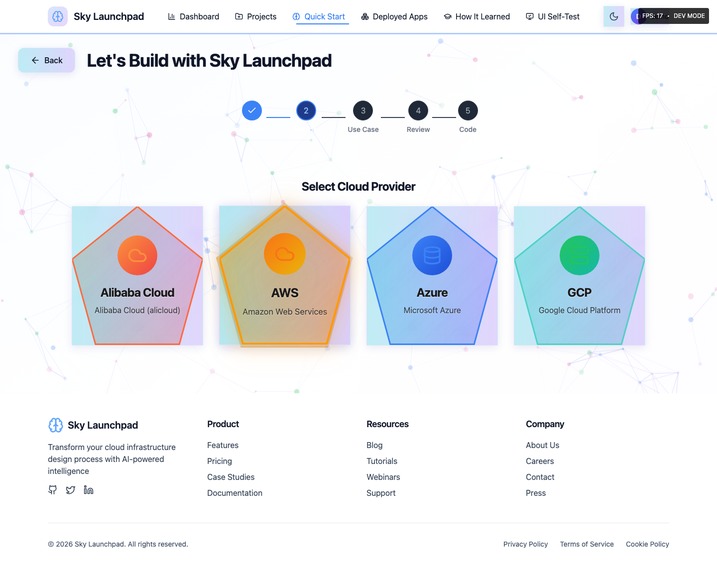
Task: Open the Tutorials footer link
Action: (382, 461)
